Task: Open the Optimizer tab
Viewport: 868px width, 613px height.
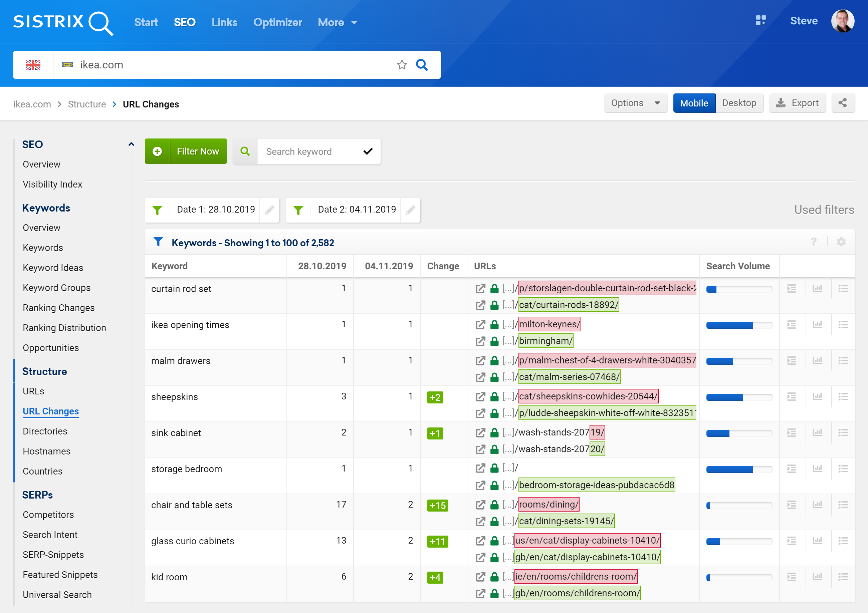Action: [x=277, y=22]
